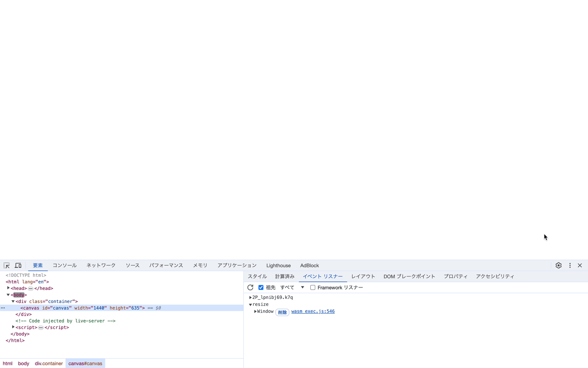Select div.container in the breadcrumb bar
This screenshot has width=588, height=368.
[49, 364]
